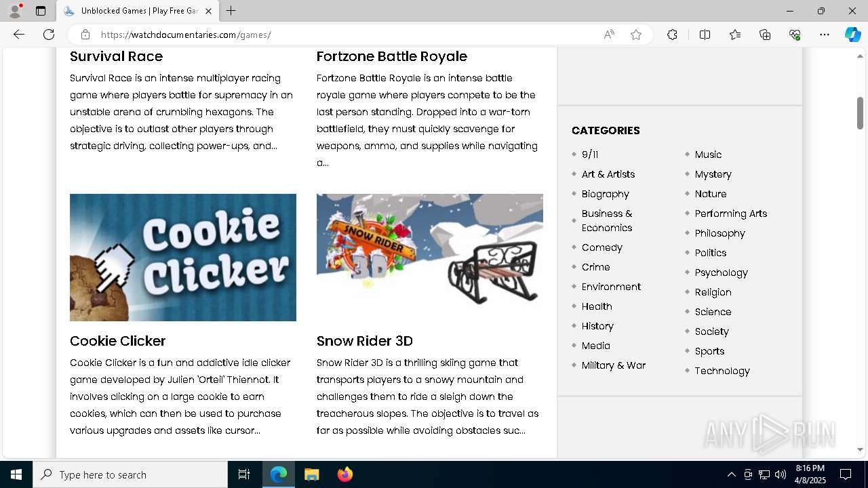Open the 9/11 category
Screen dimensions: 868x488
pos(590,155)
